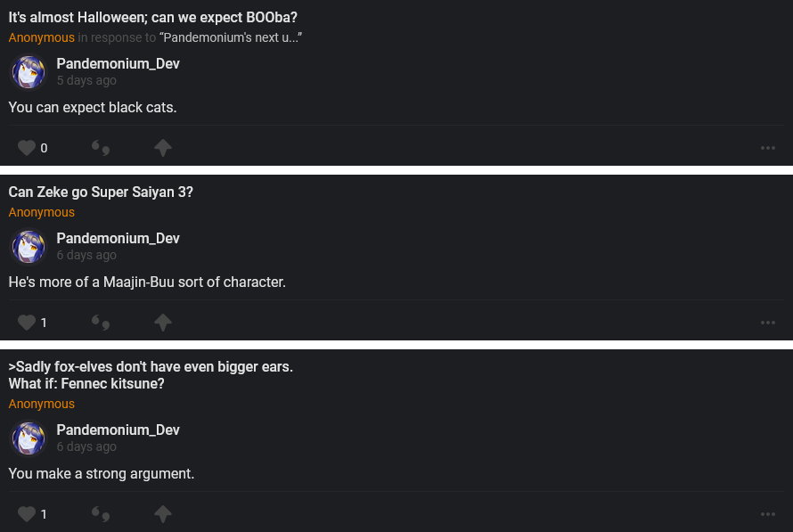
Task: Open Pandemonium_Dev profile on Halloween answer
Action: pos(118,64)
